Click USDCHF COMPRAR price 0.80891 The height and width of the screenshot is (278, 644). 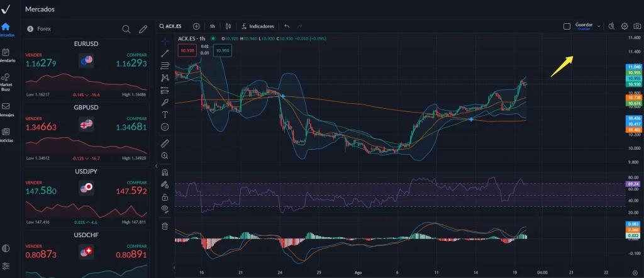pos(131,255)
